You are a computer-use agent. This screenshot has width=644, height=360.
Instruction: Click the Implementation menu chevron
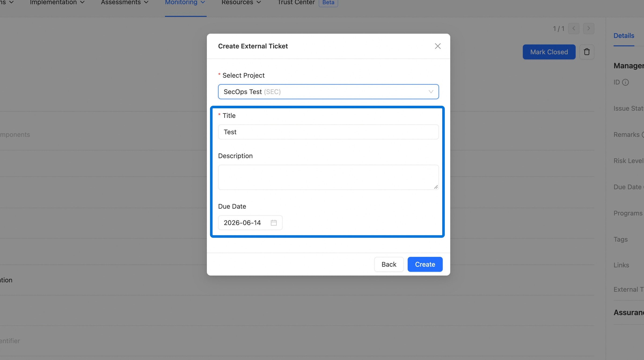[x=82, y=2]
